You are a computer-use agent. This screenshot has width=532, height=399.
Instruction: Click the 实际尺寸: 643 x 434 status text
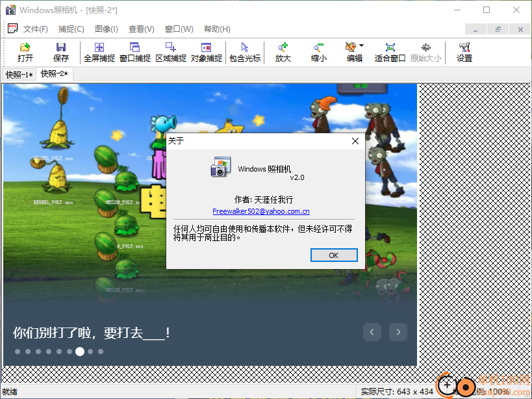tap(397, 392)
